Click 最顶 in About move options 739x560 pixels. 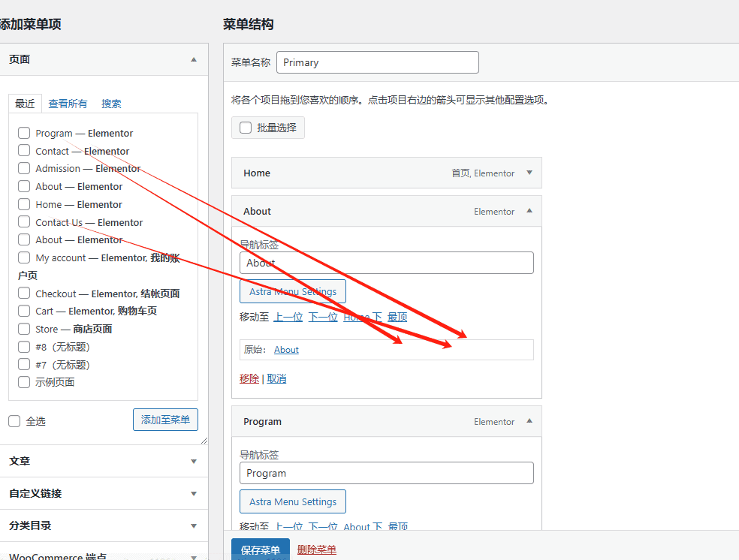click(x=397, y=317)
